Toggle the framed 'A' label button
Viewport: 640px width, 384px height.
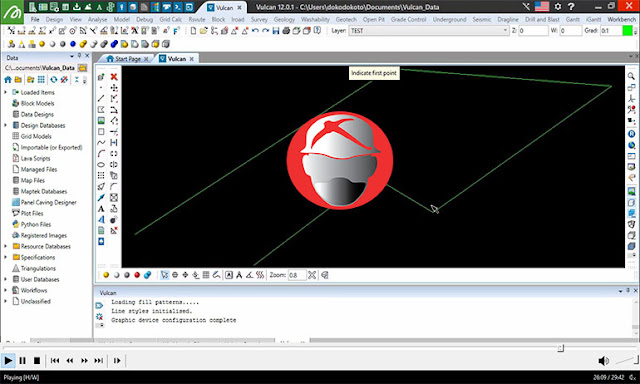[229, 275]
